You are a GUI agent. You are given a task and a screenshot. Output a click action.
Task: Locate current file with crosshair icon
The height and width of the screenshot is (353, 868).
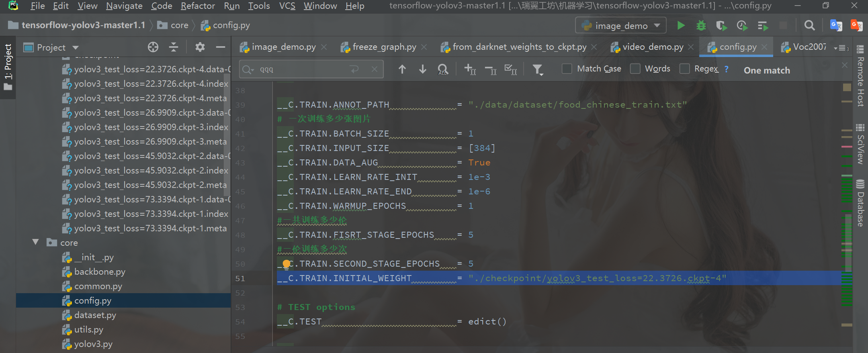tap(153, 47)
